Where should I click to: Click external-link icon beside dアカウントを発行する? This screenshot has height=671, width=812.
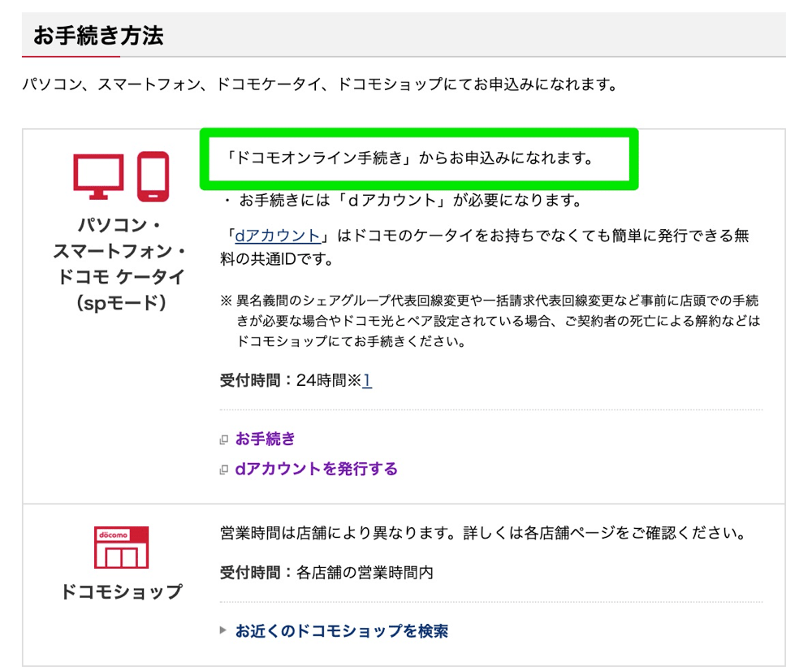tap(224, 470)
